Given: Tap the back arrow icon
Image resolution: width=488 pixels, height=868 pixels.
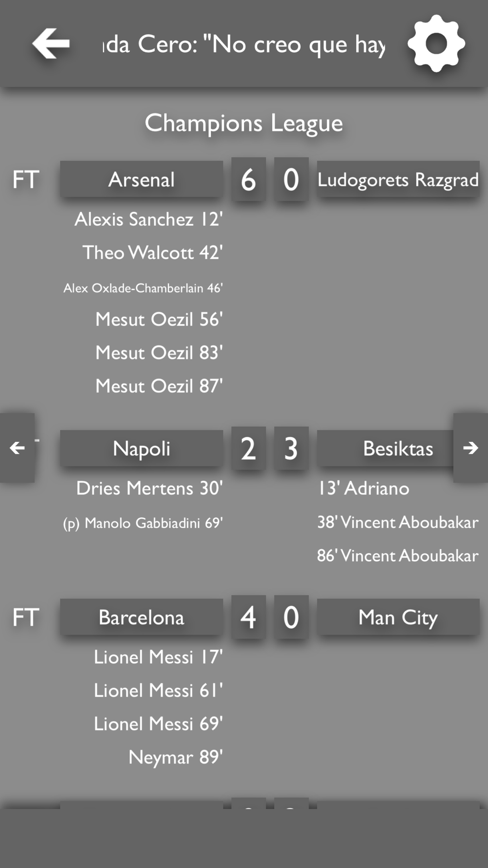Looking at the screenshot, I should pos(51,43).
